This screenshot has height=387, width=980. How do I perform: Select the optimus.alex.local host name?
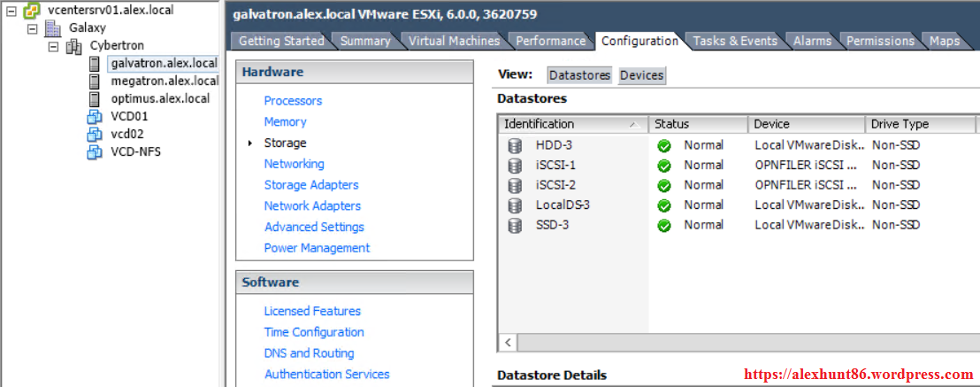click(161, 99)
